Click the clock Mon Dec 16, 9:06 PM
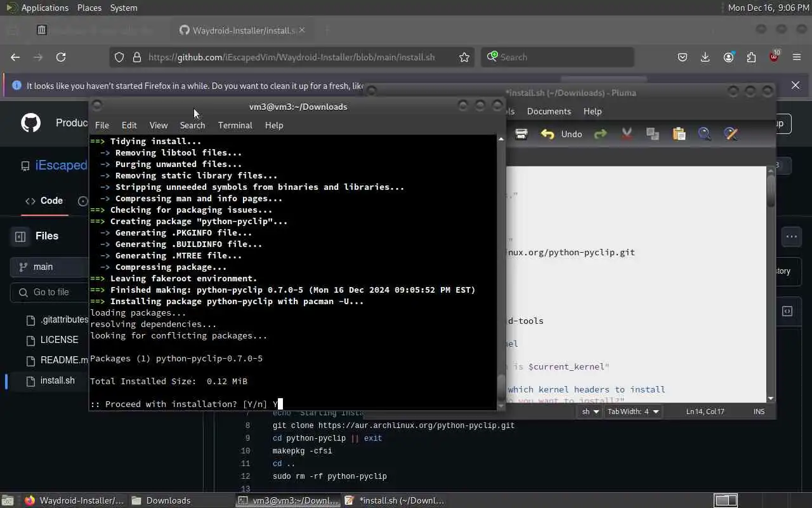 point(768,8)
